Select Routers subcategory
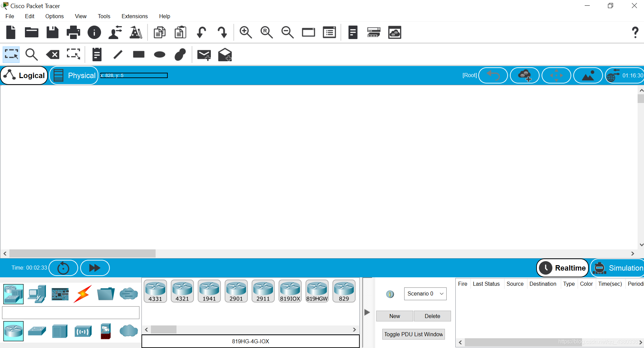The height and width of the screenshot is (348, 644). [x=13, y=331]
